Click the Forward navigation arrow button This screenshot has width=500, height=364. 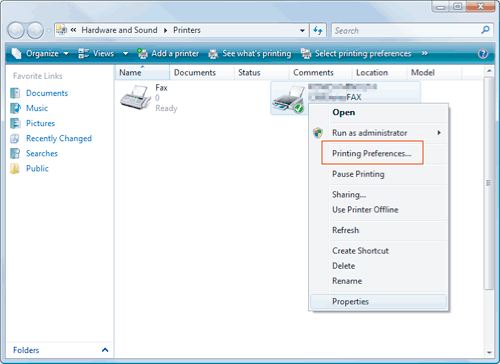pyautogui.click(x=35, y=30)
